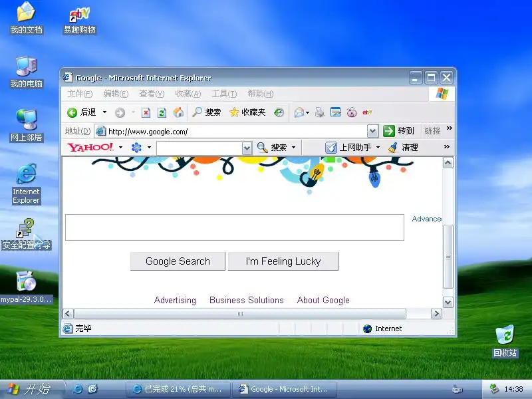The height and width of the screenshot is (399, 532).
Task: Click the Refresh page icon
Action: pyautogui.click(x=162, y=112)
